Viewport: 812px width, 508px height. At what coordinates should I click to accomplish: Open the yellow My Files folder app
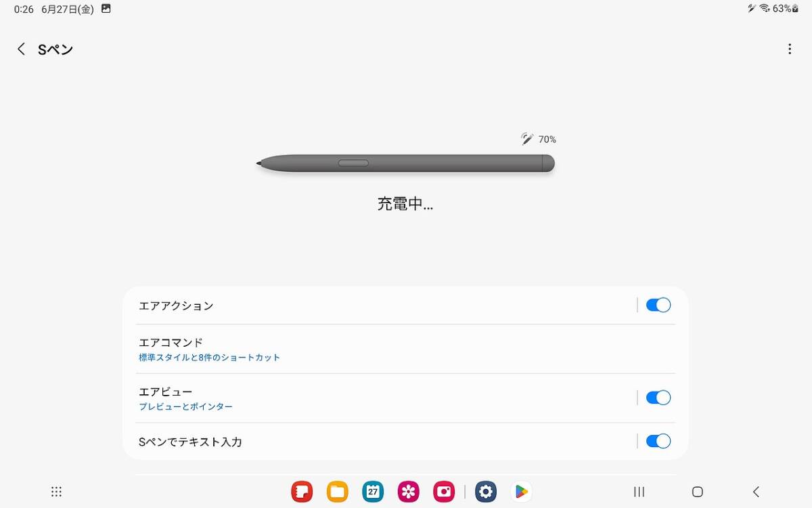tap(337, 492)
